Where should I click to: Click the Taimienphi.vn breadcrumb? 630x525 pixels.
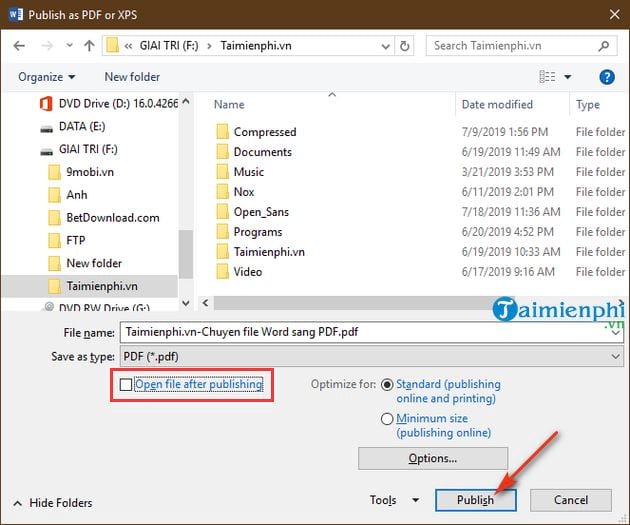256,46
